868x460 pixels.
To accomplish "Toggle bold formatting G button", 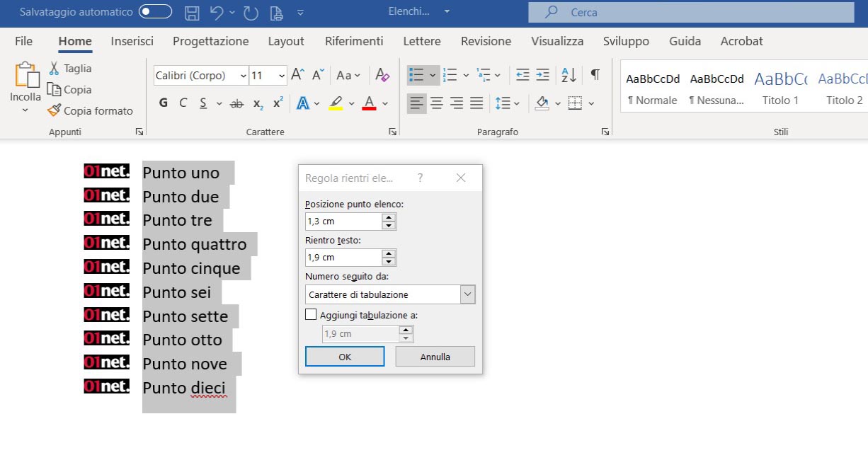I will tap(164, 103).
